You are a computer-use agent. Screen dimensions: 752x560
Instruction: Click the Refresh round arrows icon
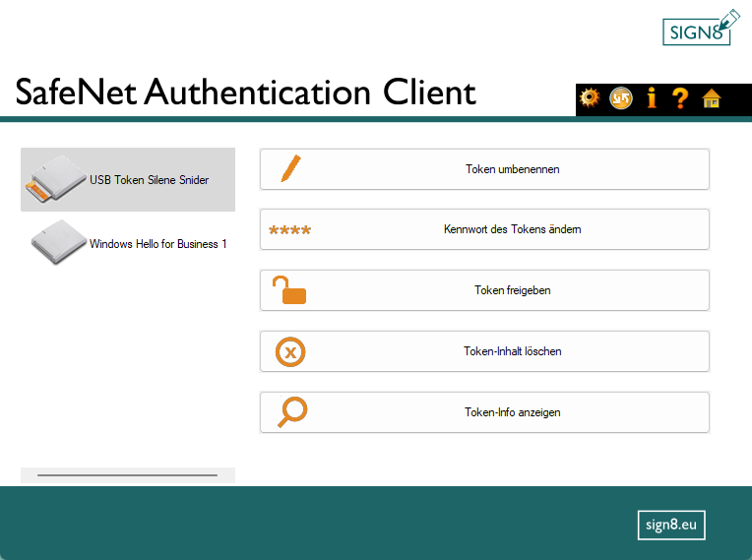click(620, 98)
